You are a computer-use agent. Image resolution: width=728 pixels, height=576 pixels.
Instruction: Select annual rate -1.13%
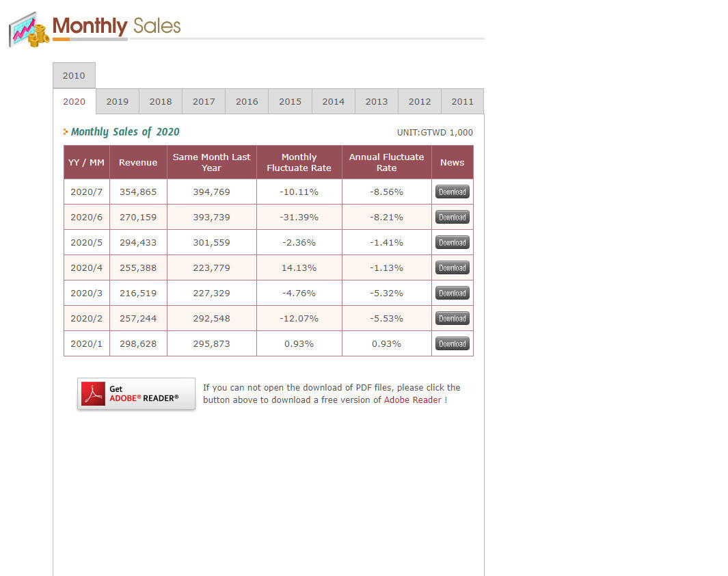coord(386,267)
